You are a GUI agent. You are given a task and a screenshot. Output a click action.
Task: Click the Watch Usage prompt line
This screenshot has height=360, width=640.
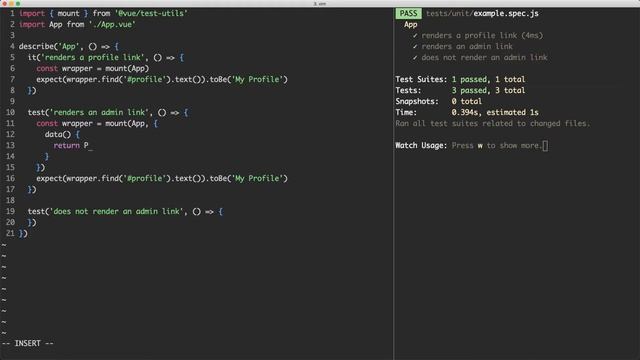471,146
